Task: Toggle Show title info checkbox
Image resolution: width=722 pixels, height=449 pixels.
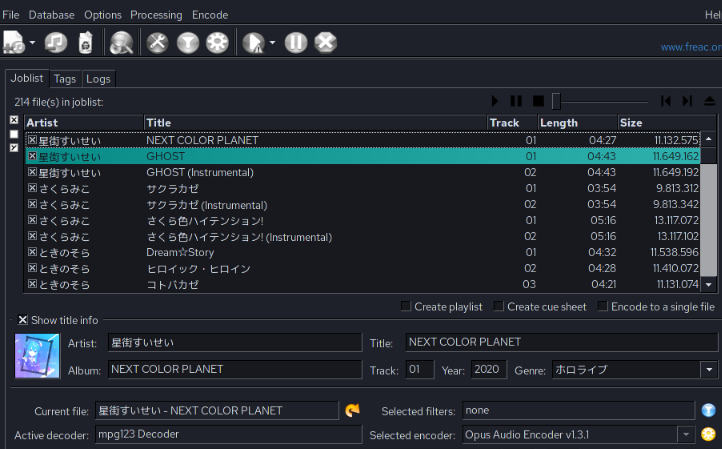Action: pos(23,320)
